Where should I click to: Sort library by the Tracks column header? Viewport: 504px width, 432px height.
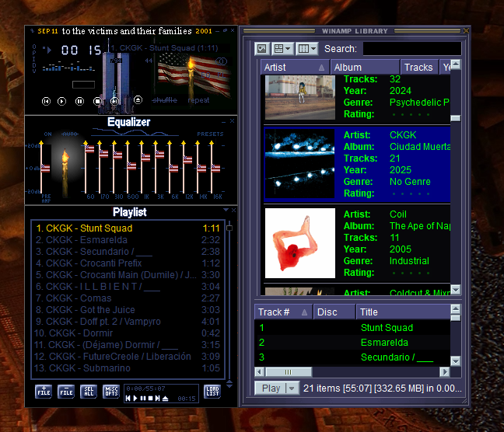(x=419, y=67)
